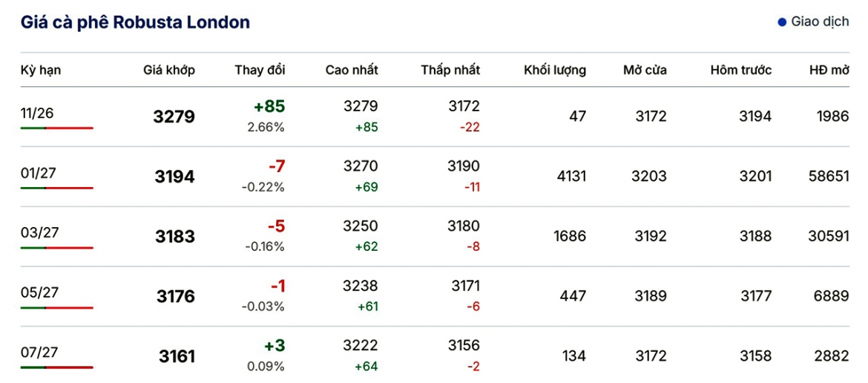Click the +85 change value
Screen dimensions: 868x383
pyautogui.click(x=268, y=105)
